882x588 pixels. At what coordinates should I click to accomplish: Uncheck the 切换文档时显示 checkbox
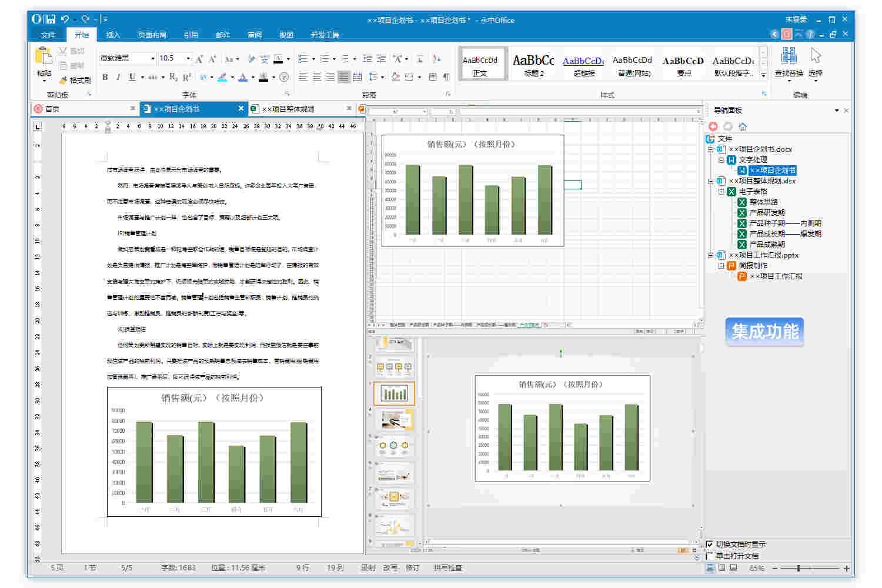pos(710,544)
